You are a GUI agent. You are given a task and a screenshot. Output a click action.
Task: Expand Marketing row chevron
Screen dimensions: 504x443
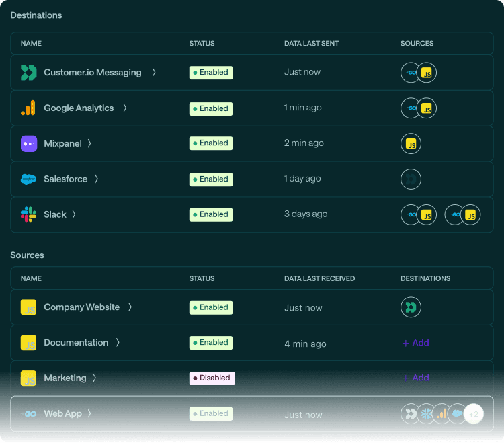point(95,378)
